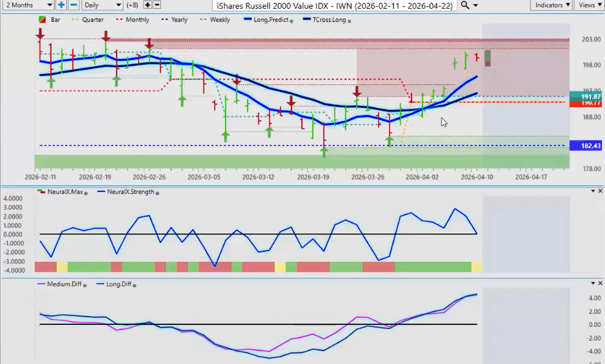Click the blue plus zoom-in button
This screenshot has height=364, width=605.
[61, 5]
